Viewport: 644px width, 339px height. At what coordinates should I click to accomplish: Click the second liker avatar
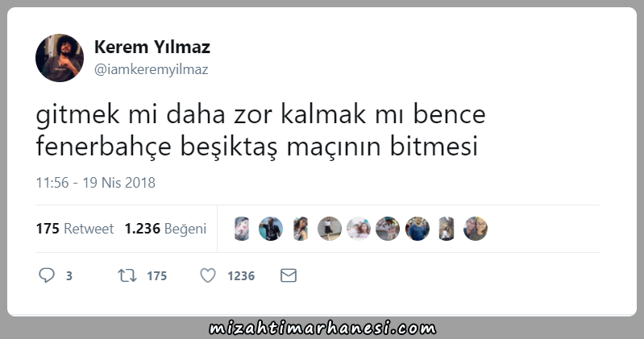[271, 229]
